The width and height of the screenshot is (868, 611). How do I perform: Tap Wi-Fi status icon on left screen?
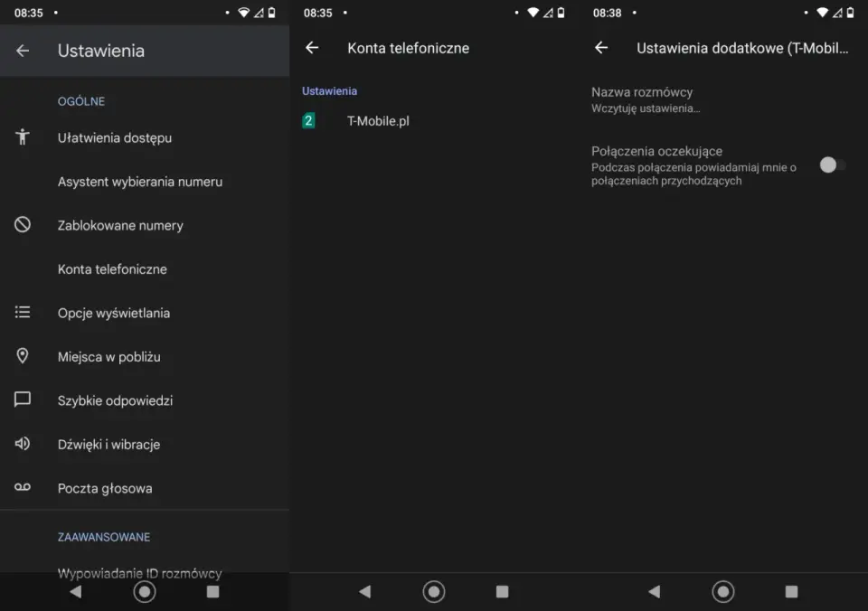click(x=243, y=13)
